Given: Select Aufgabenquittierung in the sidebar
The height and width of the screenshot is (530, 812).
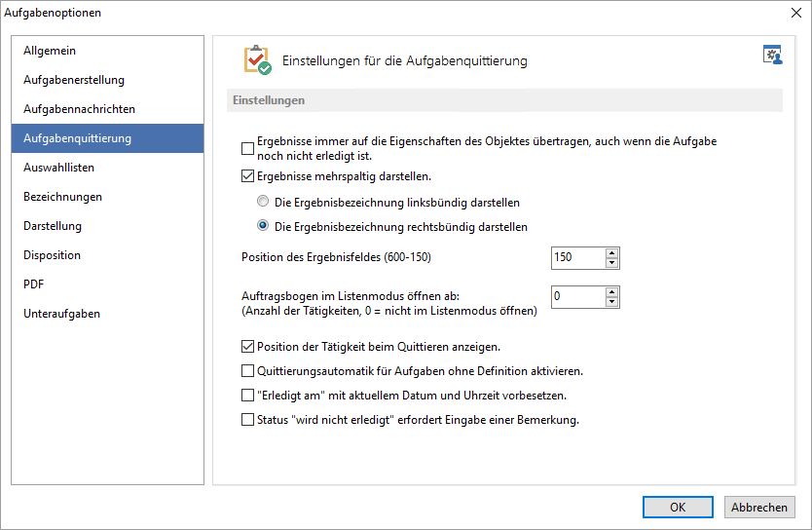Looking at the screenshot, I should click(x=108, y=138).
